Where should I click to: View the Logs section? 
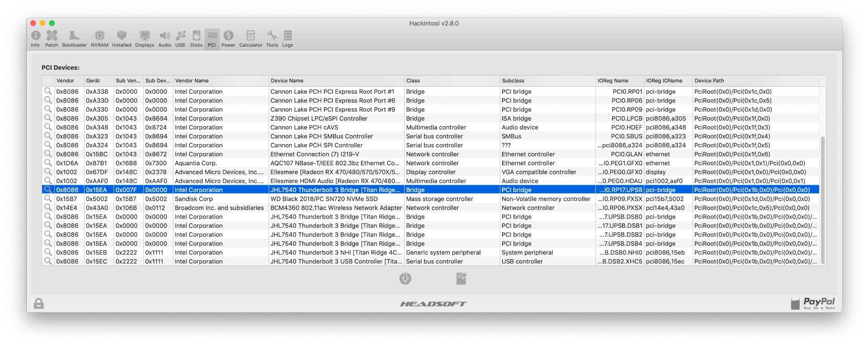[288, 39]
